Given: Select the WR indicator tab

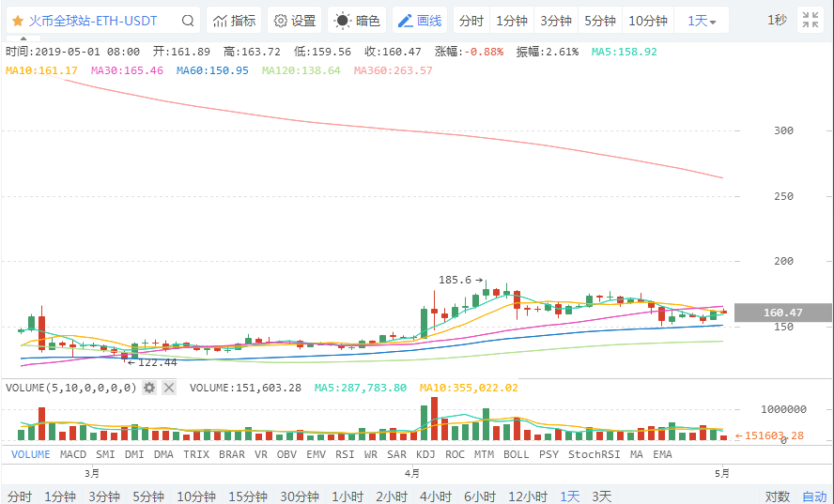Looking at the screenshot, I should (371, 454).
